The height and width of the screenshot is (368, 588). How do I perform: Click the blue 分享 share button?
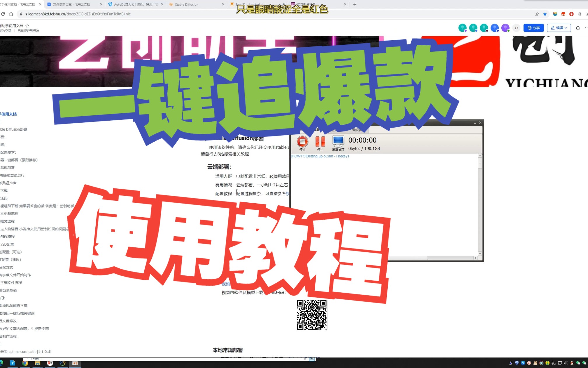coord(533,28)
